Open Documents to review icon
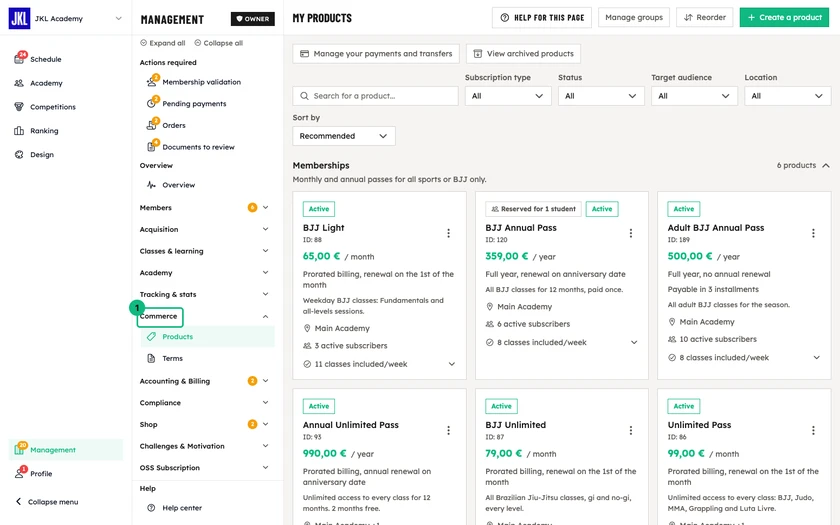 click(152, 146)
